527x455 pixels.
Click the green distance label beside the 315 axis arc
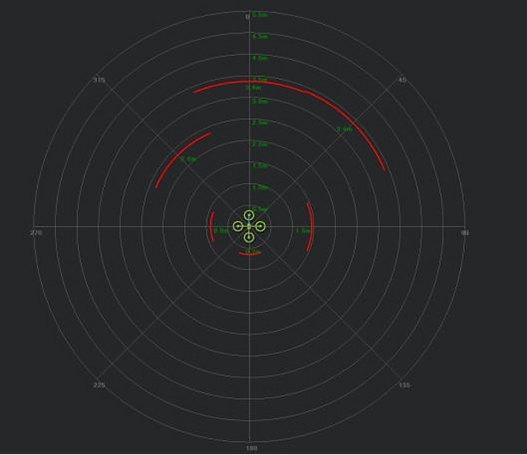(189, 159)
